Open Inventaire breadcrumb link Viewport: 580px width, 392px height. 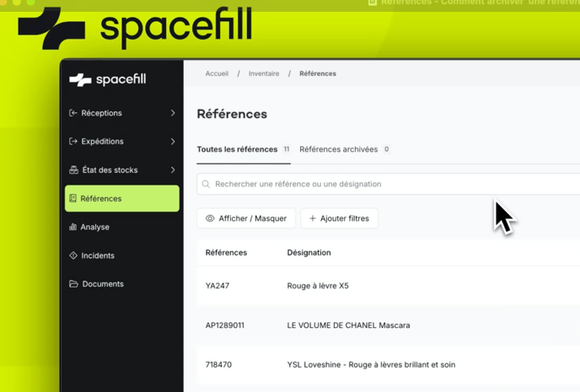[264, 73]
